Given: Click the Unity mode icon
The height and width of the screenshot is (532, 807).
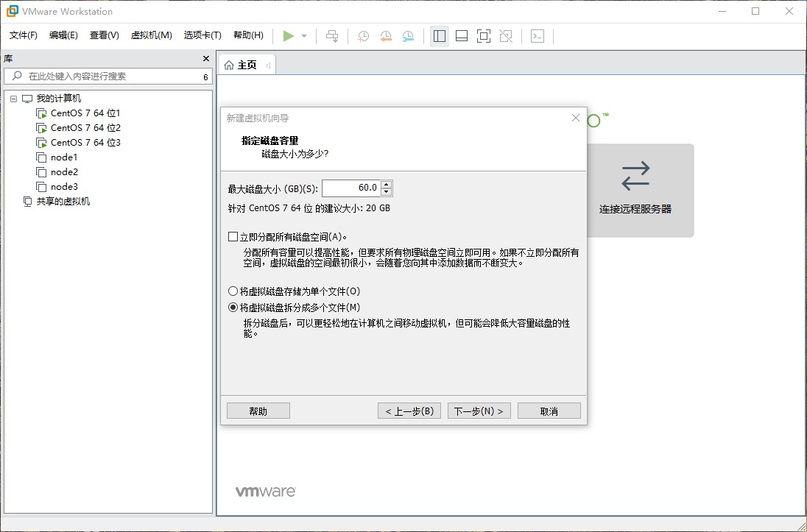Looking at the screenshot, I should 506,35.
